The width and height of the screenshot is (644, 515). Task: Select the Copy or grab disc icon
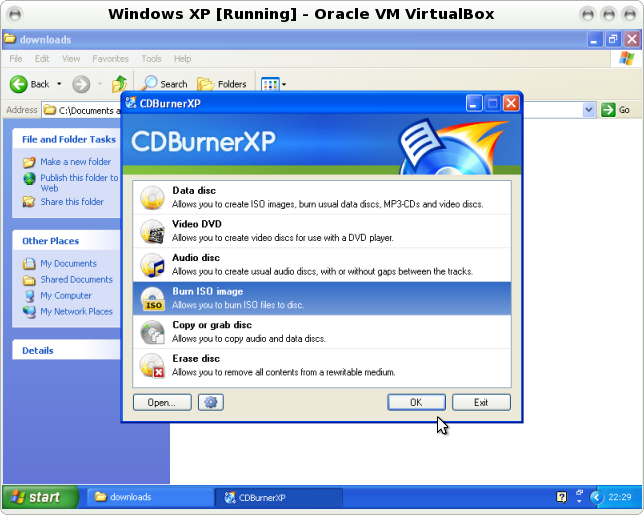152,332
